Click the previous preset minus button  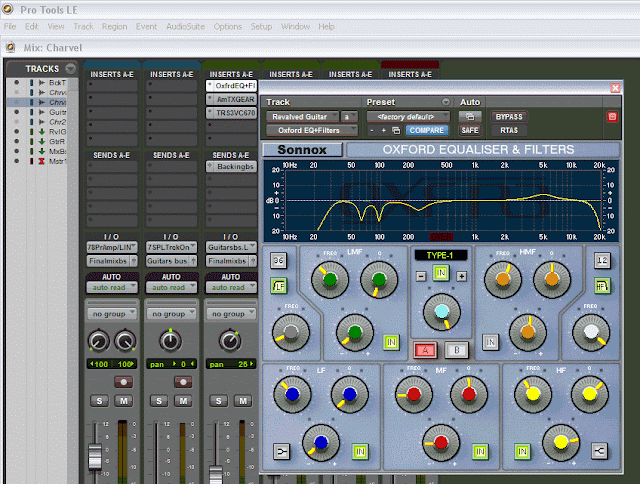pyautogui.click(x=371, y=131)
